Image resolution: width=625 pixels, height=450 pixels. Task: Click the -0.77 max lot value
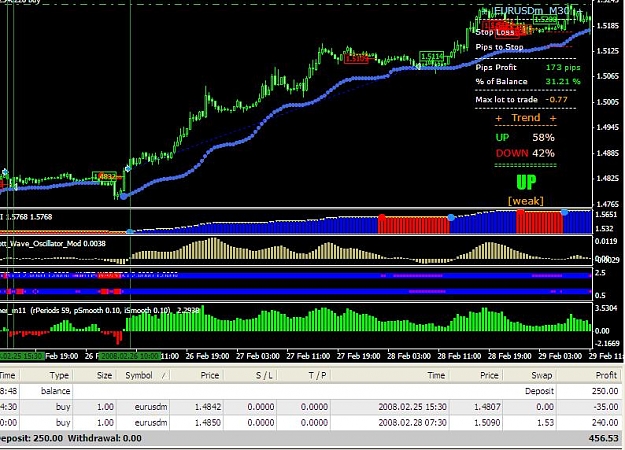[x=556, y=100]
